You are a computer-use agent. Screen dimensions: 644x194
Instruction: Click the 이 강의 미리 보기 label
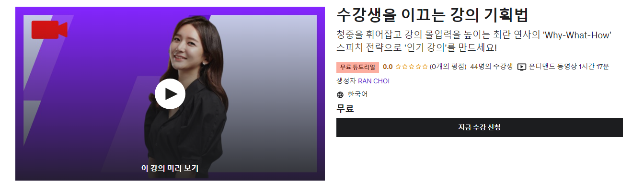pyautogui.click(x=170, y=168)
